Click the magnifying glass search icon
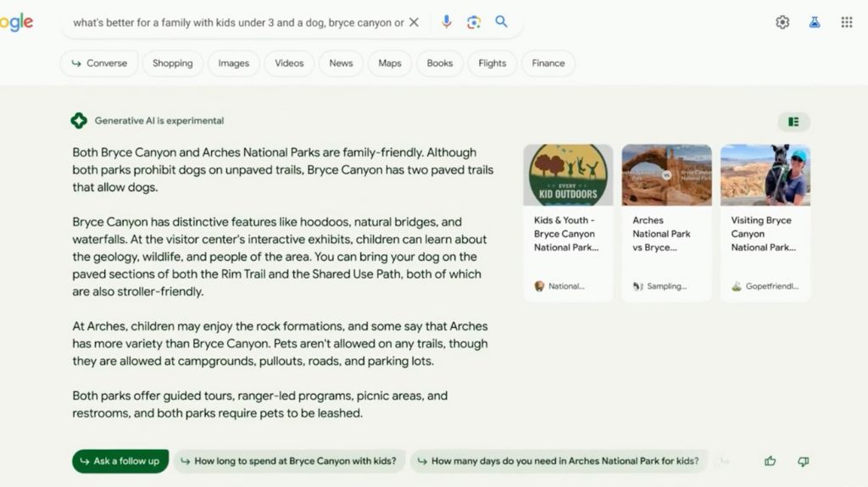868x487 pixels. coord(501,21)
